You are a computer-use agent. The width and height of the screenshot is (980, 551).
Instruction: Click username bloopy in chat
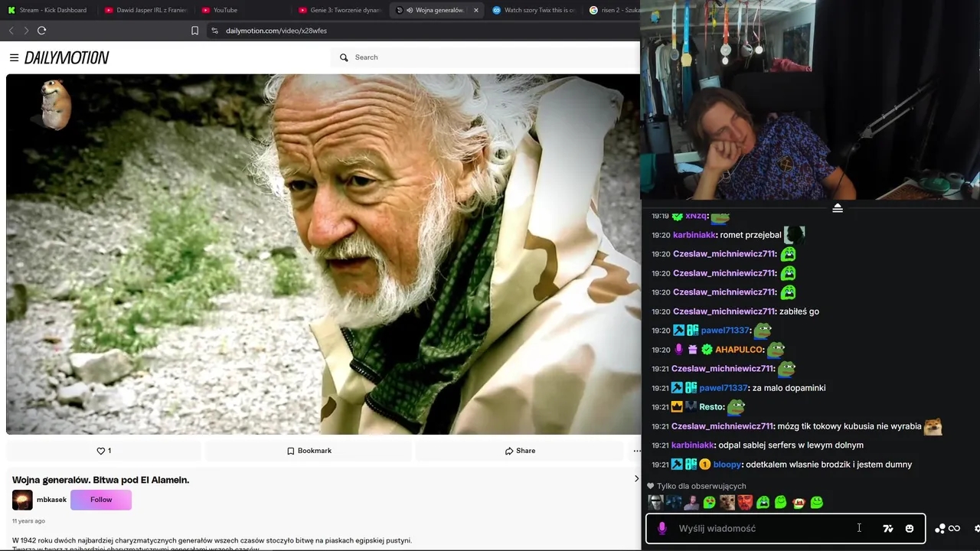tap(727, 465)
